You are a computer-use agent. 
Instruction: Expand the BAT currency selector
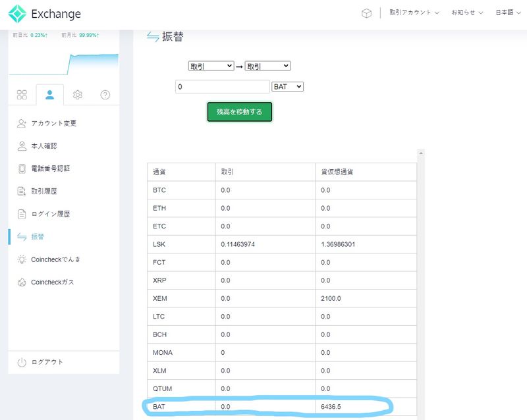pos(287,86)
